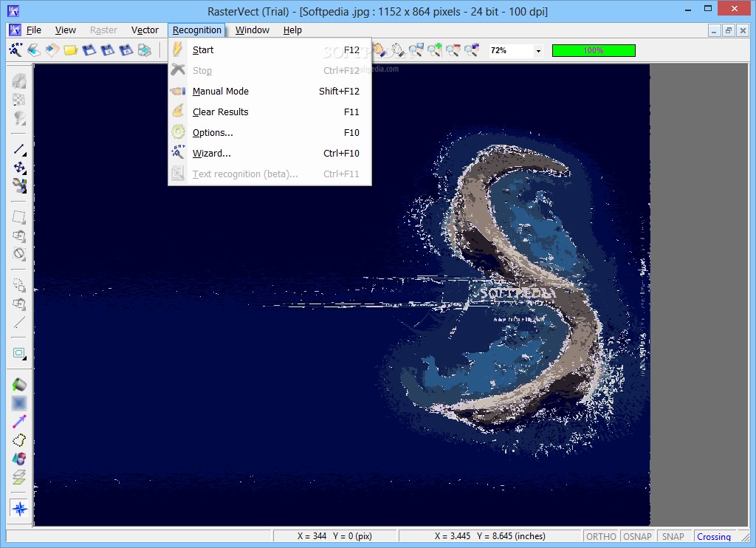Click the inches coordinates X = 3.445 readout

pyautogui.click(x=490, y=536)
